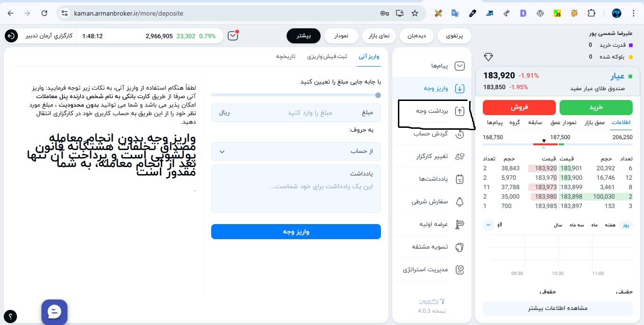Select هفته chart period
The height and width of the screenshot is (325, 644).
tap(610, 225)
